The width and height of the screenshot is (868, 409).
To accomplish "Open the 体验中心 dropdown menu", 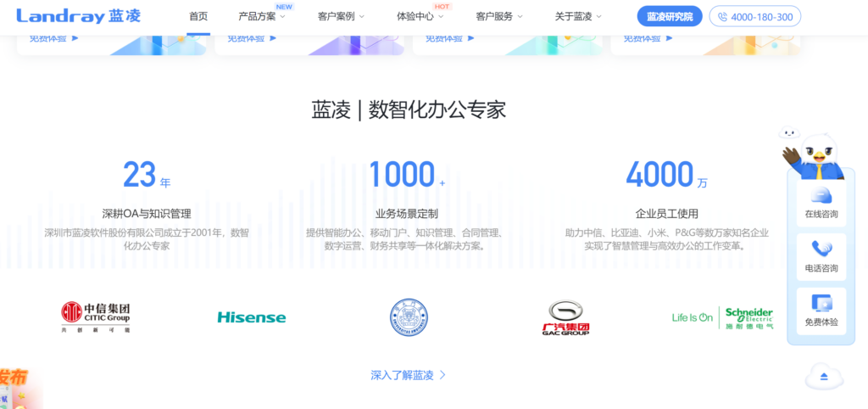I will [420, 16].
